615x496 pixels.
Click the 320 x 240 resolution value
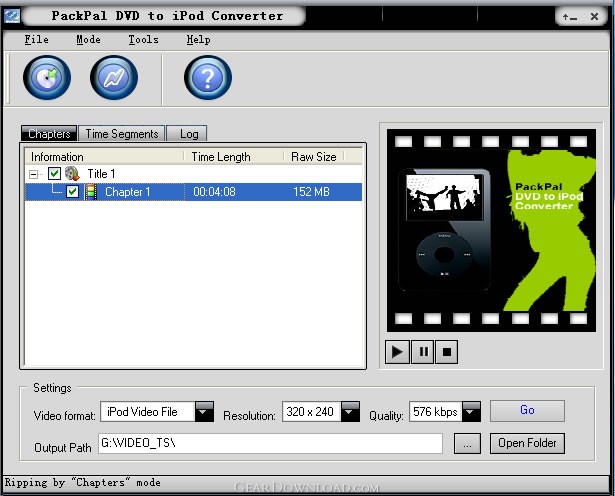tap(310, 412)
